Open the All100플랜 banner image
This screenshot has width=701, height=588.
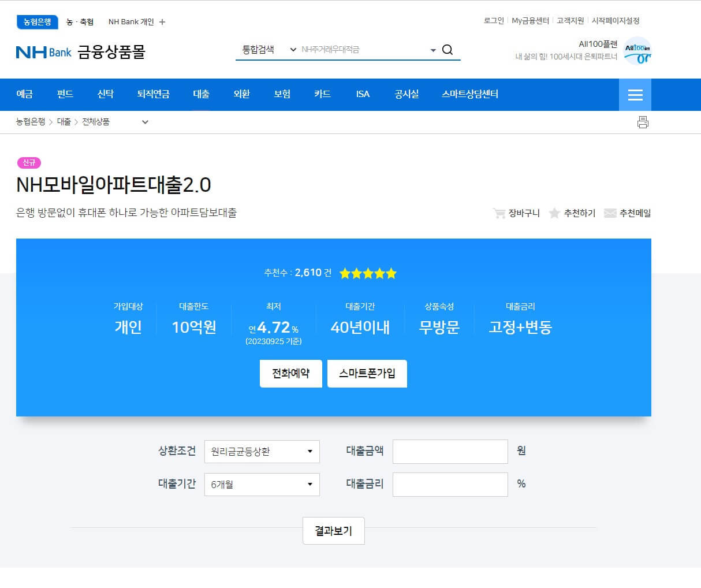tap(637, 51)
